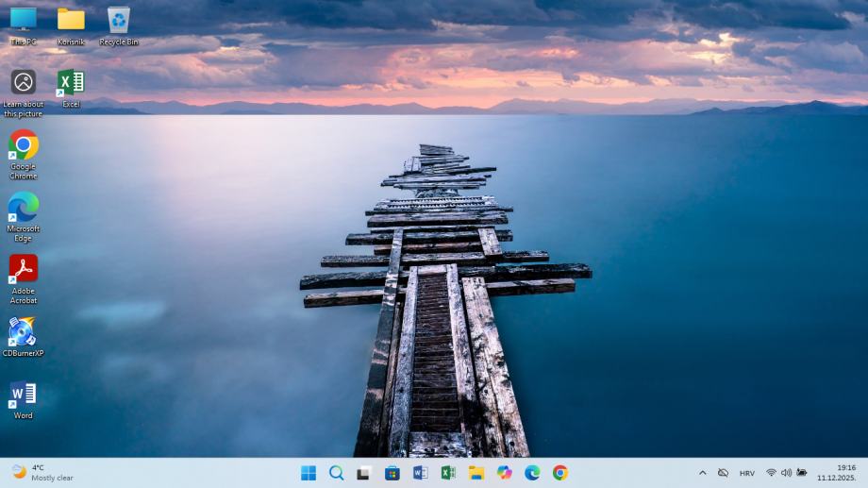Viewport: 868px width, 488px height.
Task: Select the Word desktop shortcut
Action: 24,400
